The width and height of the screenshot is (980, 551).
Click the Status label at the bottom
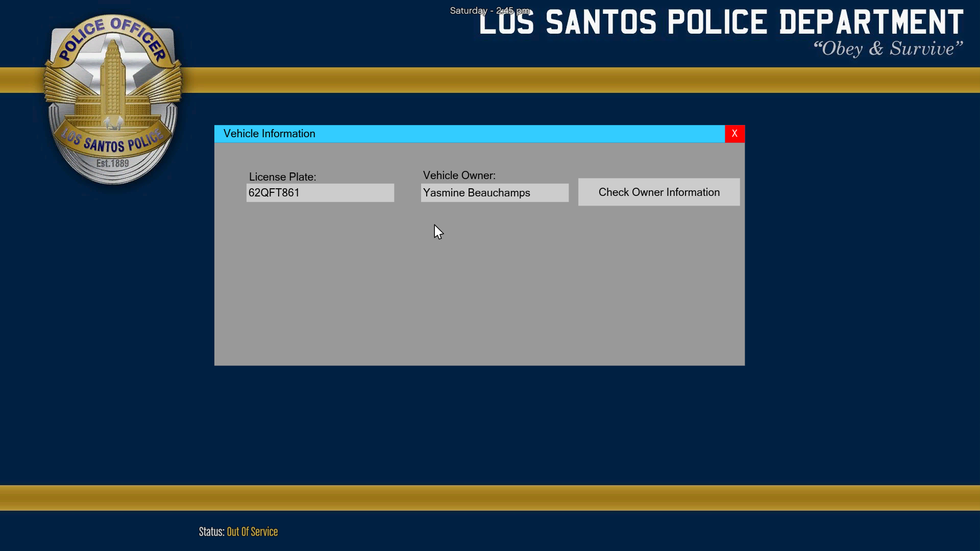pos(211,532)
